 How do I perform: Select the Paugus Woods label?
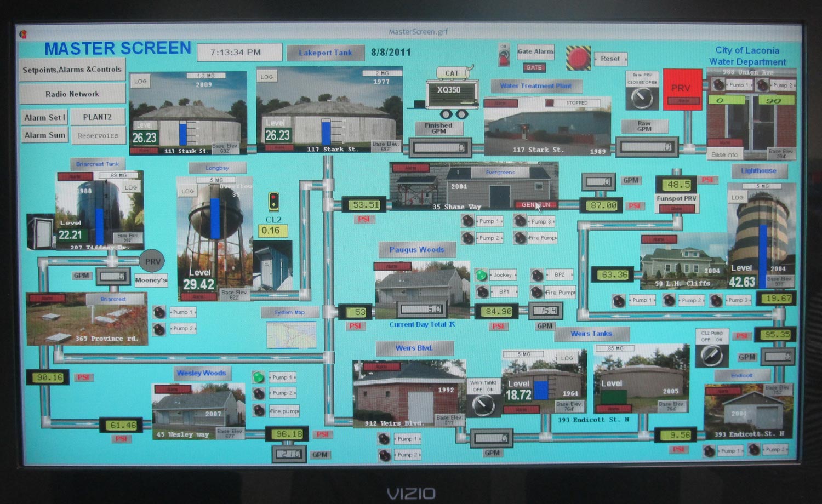tap(417, 249)
